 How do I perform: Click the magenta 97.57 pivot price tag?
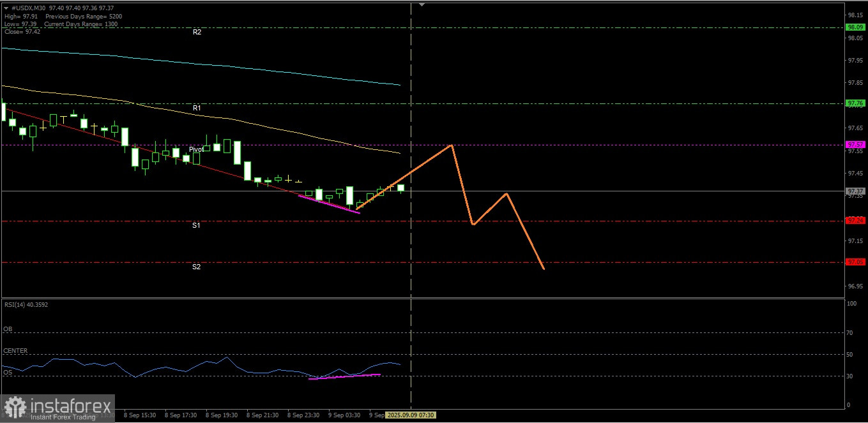click(855, 145)
